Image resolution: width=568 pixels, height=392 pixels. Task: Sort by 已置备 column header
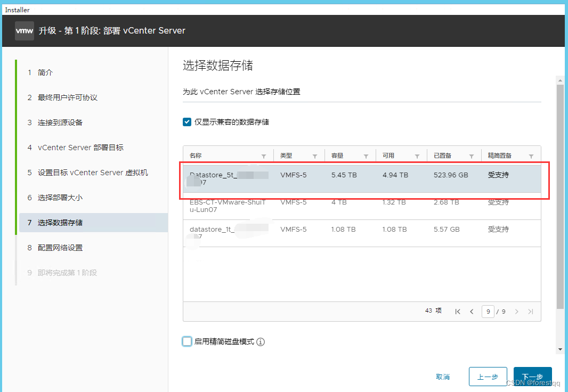pyautogui.click(x=443, y=156)
